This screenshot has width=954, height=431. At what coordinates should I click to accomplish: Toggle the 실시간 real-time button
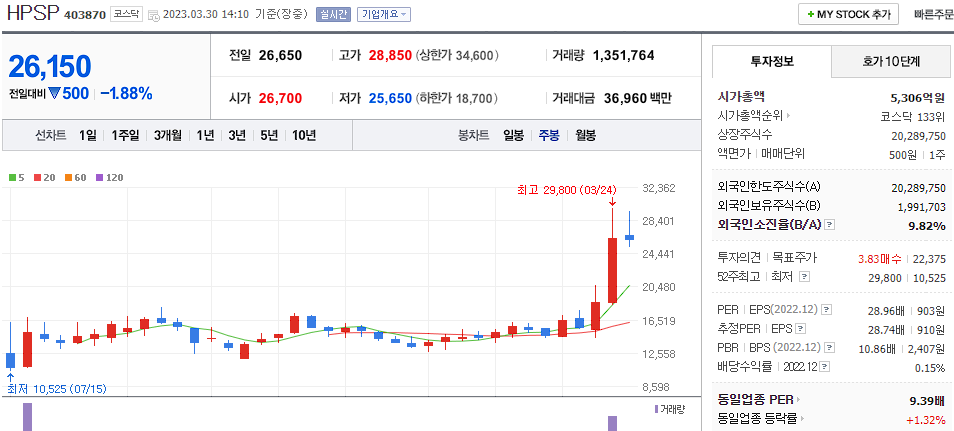(x=333, y=14)
